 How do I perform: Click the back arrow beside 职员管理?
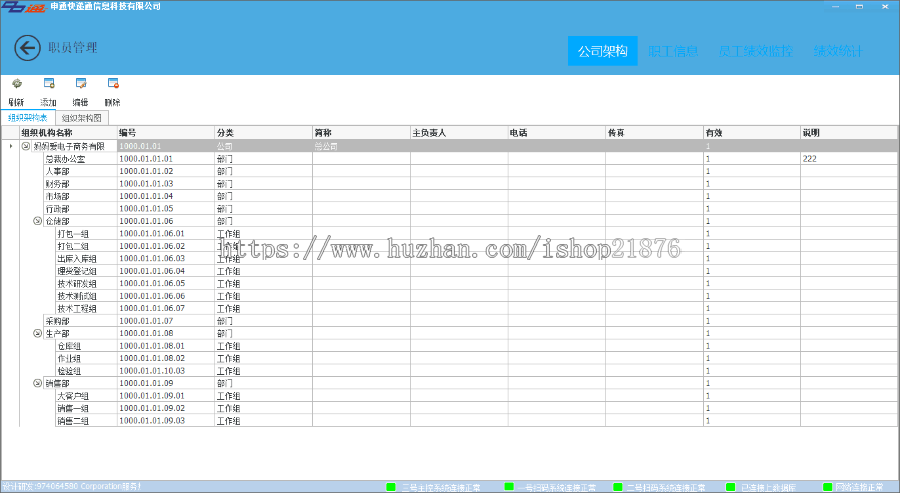point(27,48)
